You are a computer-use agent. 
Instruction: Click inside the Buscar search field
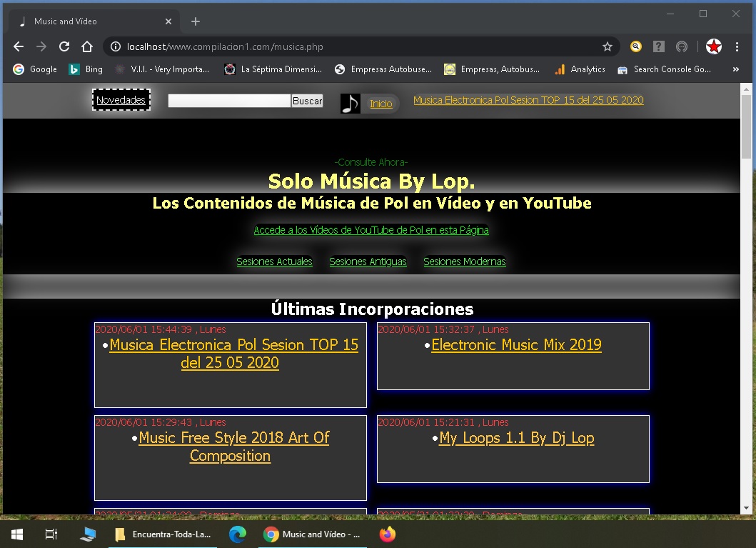coord(228,101)
